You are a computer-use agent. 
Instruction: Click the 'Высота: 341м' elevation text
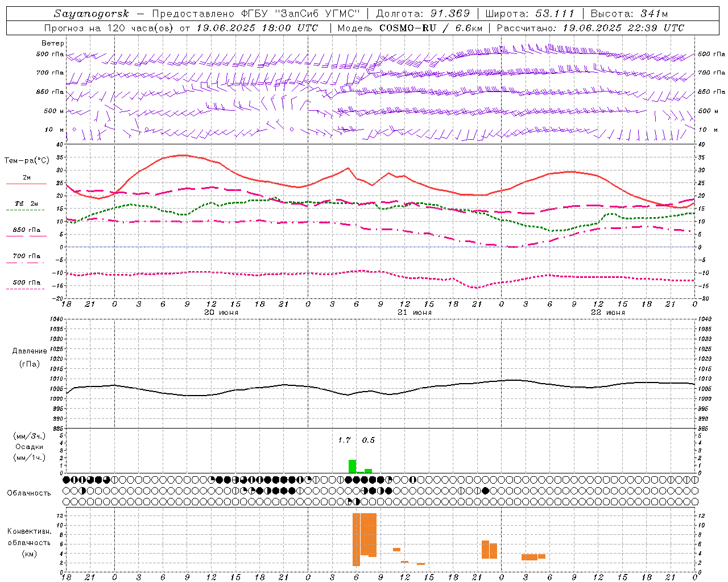click(629, 14)
